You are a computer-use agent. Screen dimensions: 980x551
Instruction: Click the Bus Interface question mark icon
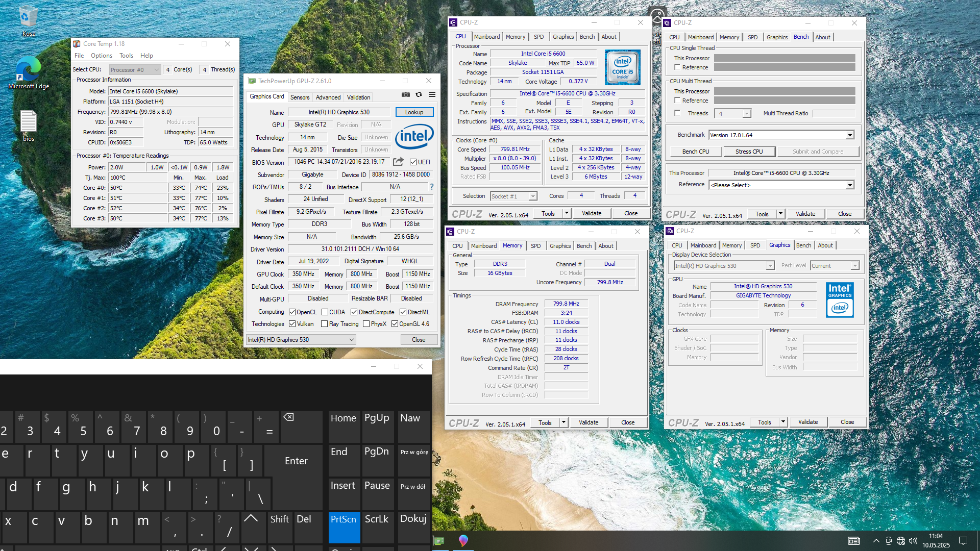(x=431, y=187)
